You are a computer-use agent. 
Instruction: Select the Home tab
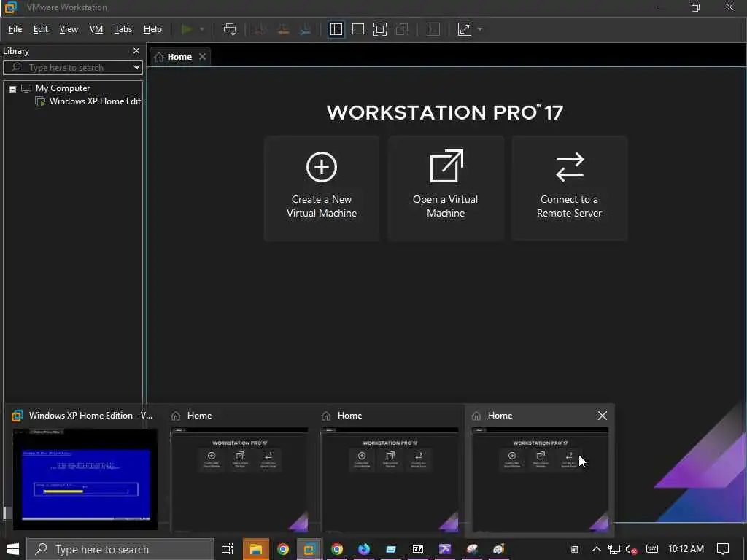point(179,57)
